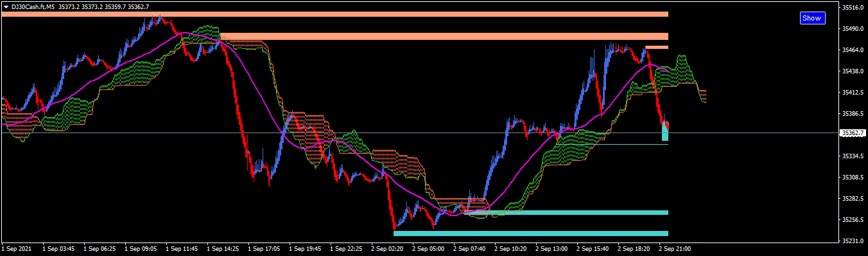This screenshot has height=256, width=868.
Task: Click the 2 Sep 13:00 time label
Action: click(552, 248)
